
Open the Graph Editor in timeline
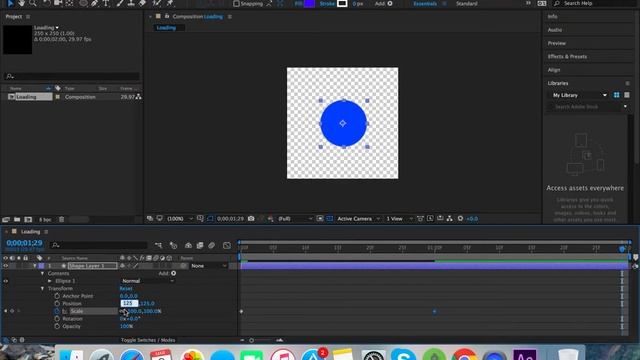227,245
